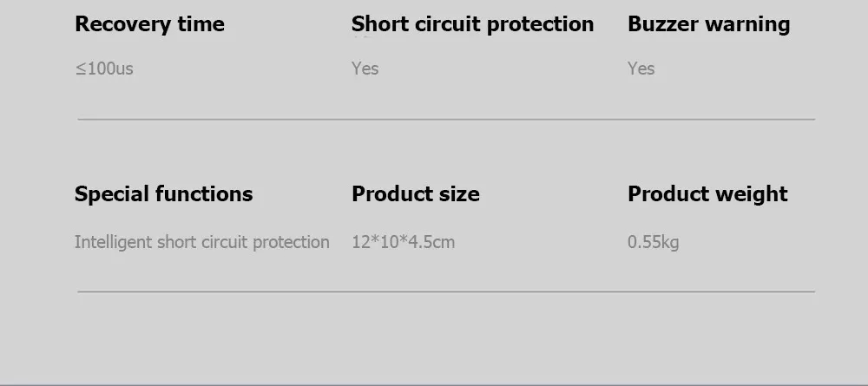Click the Special functions heading
This screenshot has height=386, width=868.
pos(163,194)
